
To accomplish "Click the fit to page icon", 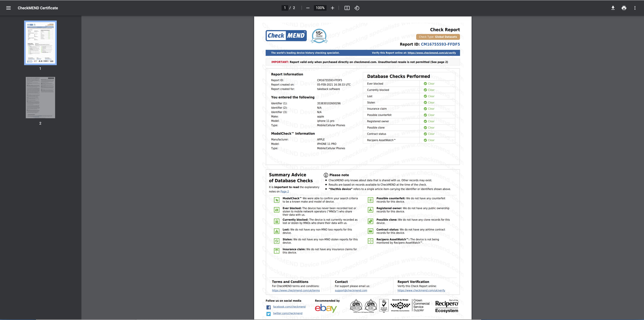I will pos(347,8).
